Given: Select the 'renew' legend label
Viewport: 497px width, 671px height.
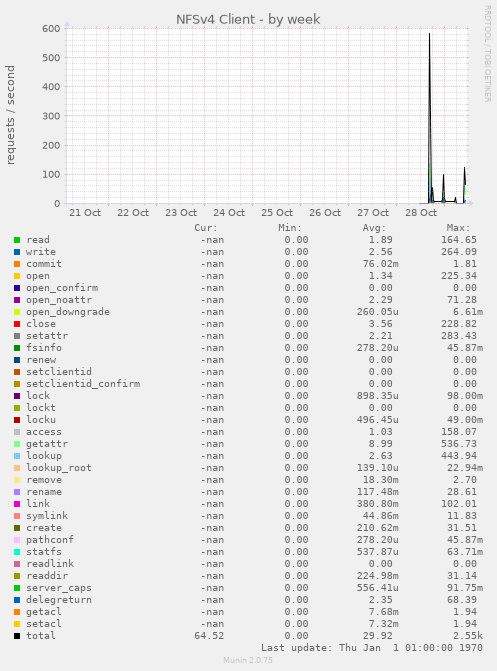Looking at the screenshot, I should 41,360.
